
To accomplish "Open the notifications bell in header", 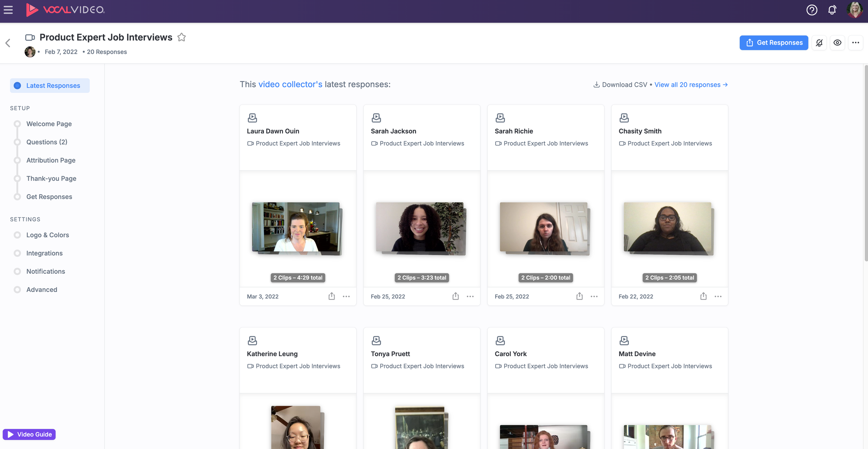I will (x=832, y=10).
